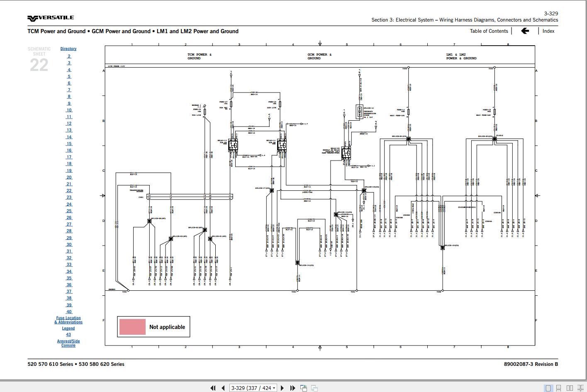
Task: Open schematic sheet 22
Action: [69, 190]
